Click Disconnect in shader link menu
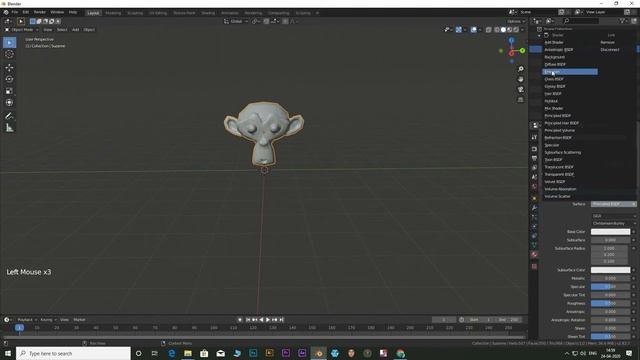Screen dimensions: 640x360 pyautogui.click(x=610, y=50)
